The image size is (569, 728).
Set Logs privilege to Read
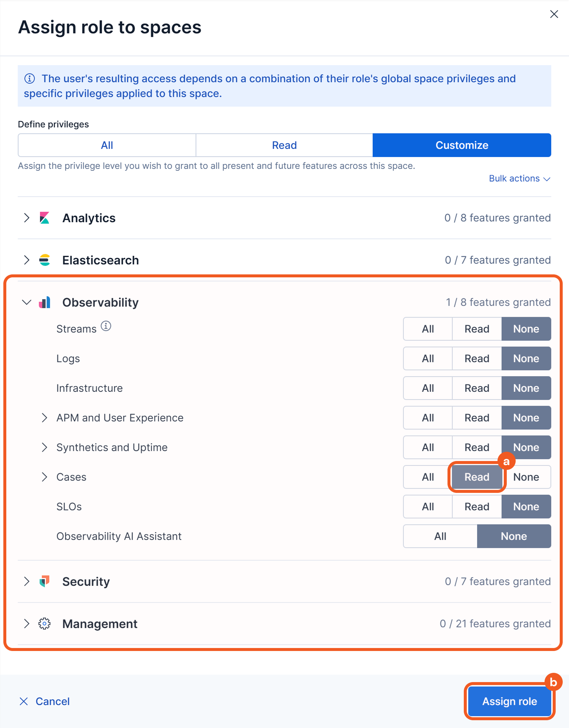477,358
